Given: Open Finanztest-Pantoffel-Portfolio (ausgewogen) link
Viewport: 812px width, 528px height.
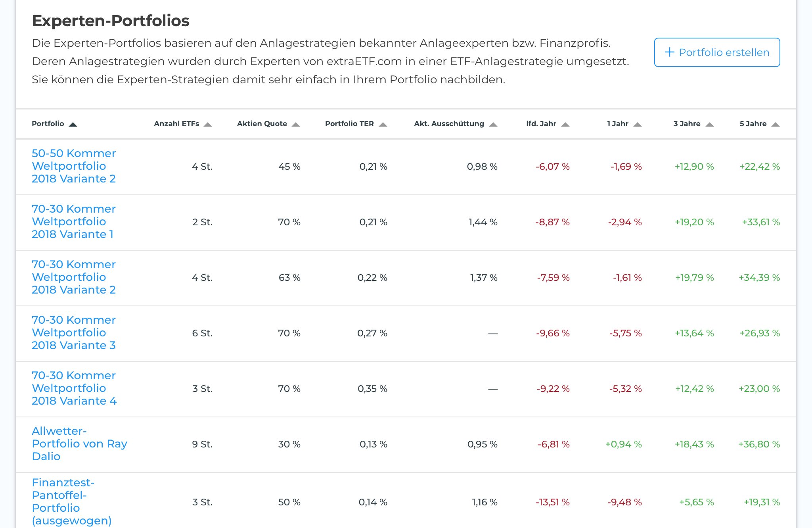Looking at the screenshot, I should 71,502.
